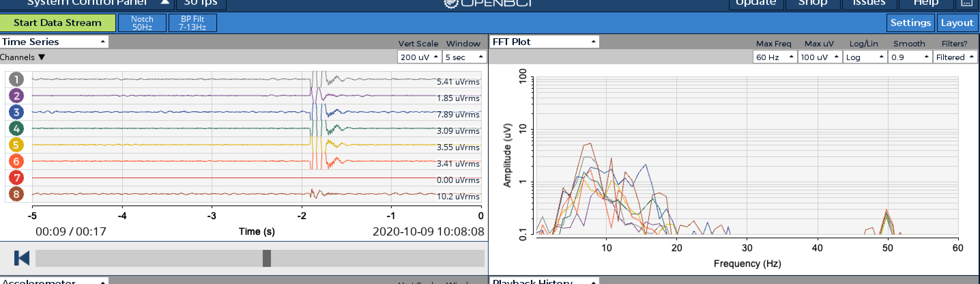Open the Smooth 0.9 dropdown
The width and height of the screenshot is (980, 284).
[910, 57]
